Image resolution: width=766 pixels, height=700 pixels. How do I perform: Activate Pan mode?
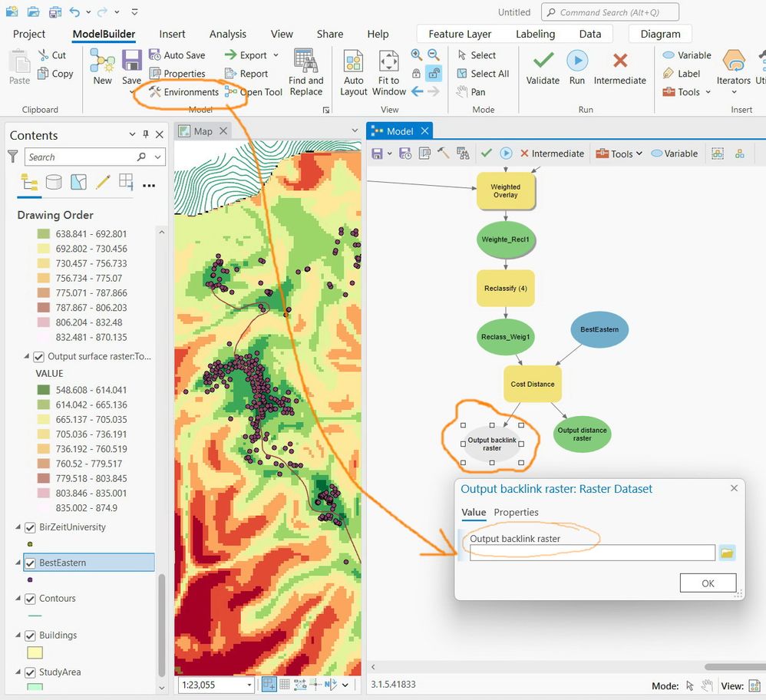coord(471,92)
